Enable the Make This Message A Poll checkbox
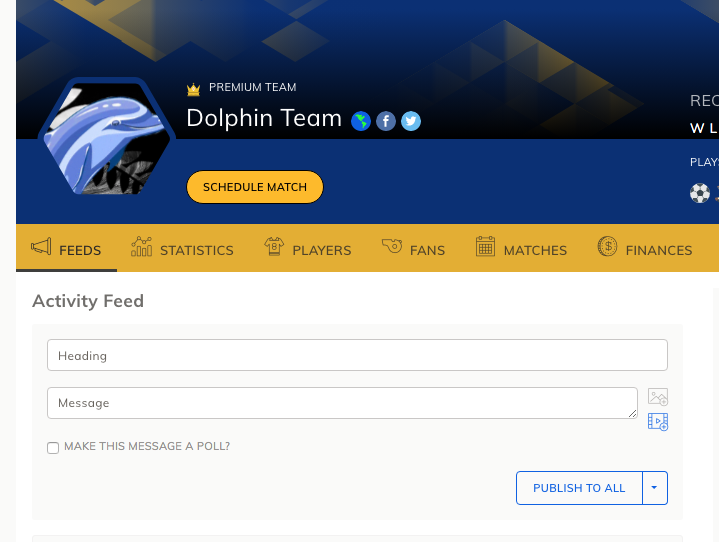 coord(53,448)
